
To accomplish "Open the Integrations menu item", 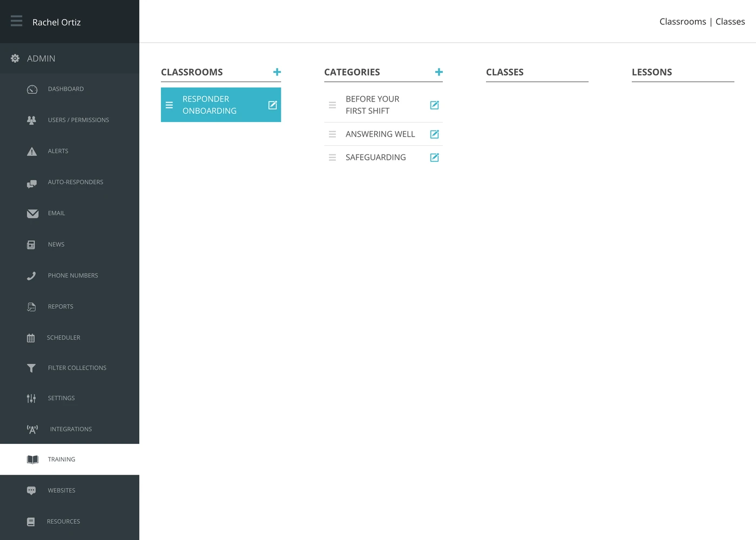I will tap(70, 429).
